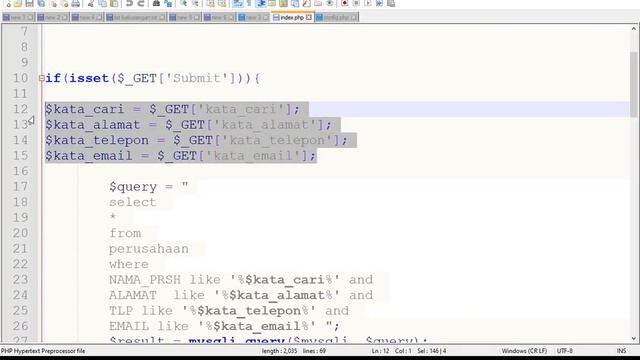Close the index.php tab with its X

point(309,18)
